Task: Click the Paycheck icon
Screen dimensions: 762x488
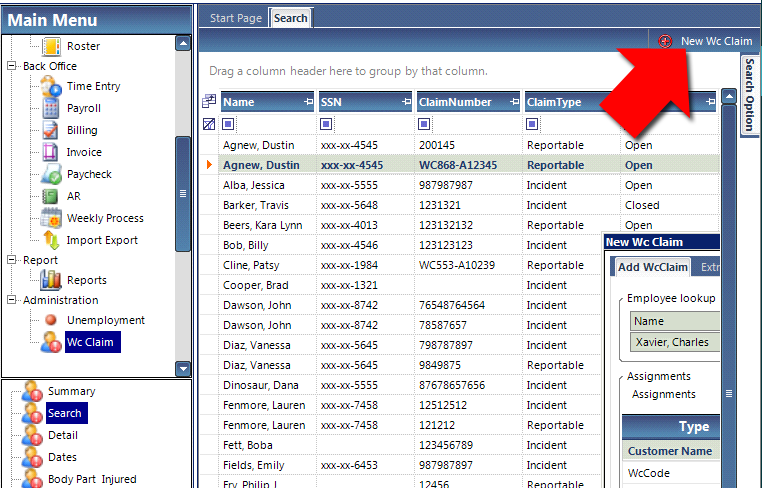Action: tap(51, 174)
